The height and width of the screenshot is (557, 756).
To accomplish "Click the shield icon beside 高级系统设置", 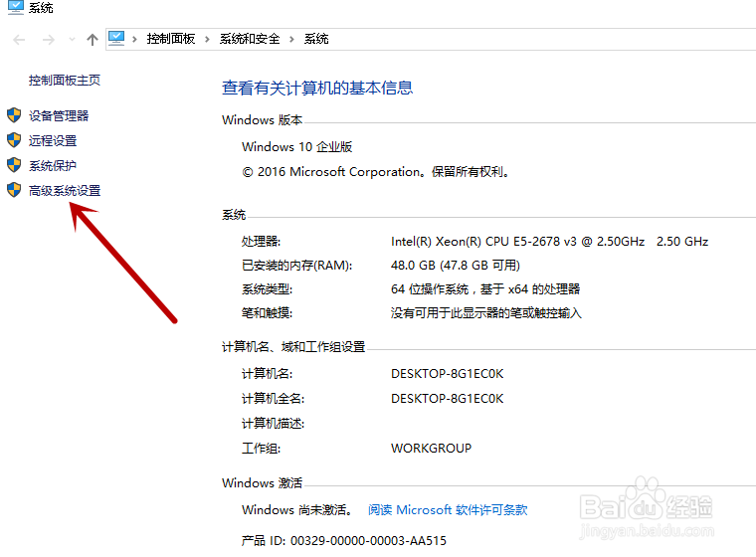I will coord(14,190).
